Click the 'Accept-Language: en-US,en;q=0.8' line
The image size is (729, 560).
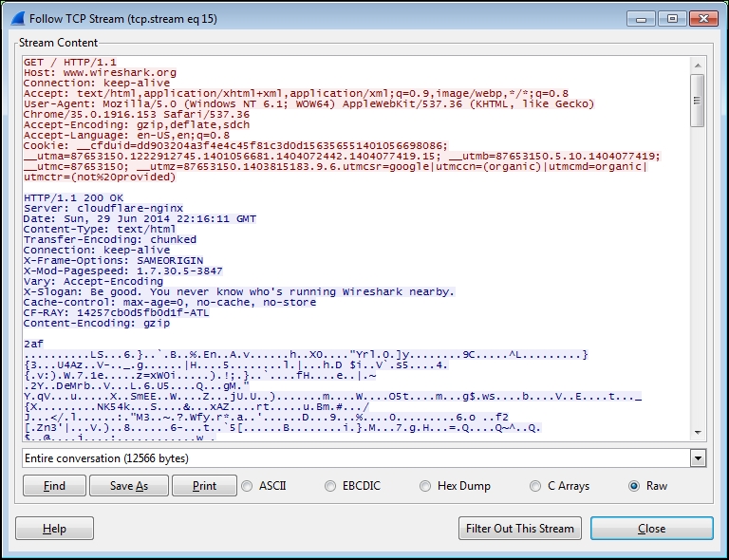click(x=126, y=135)
